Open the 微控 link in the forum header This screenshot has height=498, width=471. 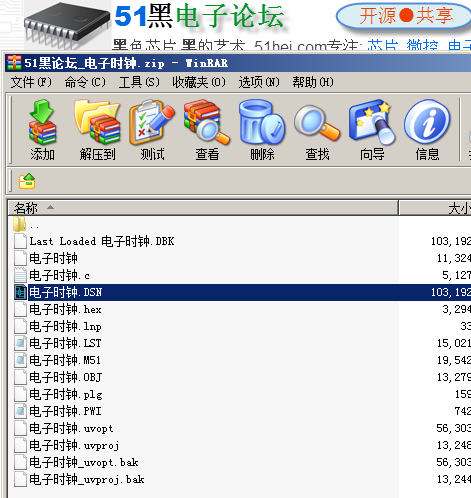pos(422,45)
